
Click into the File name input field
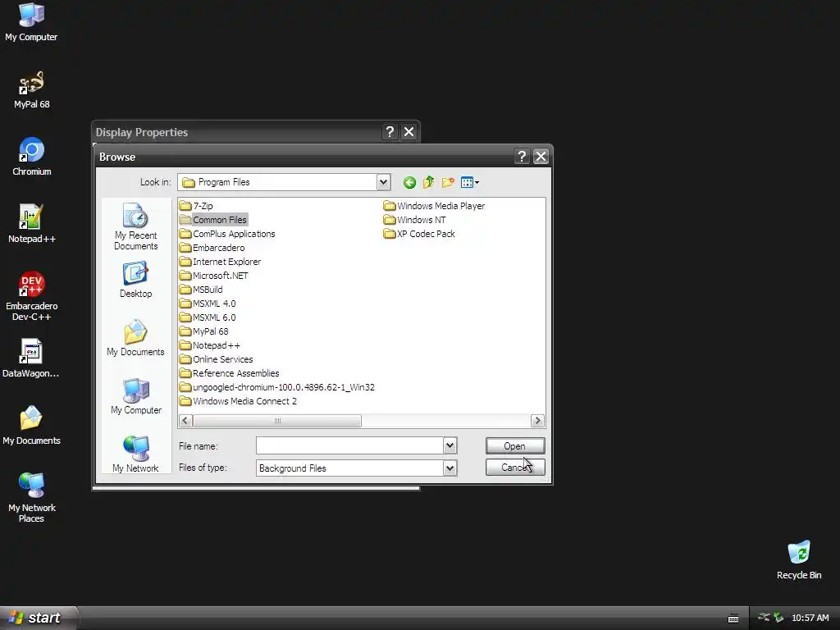pyautogui.click(x=349, y=445)
